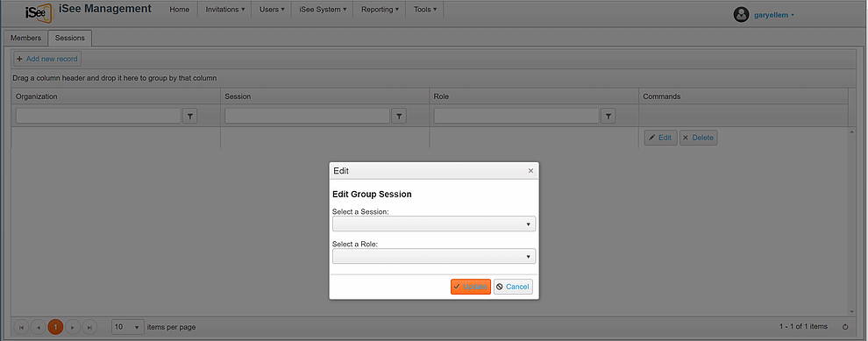Open the Home menu item
868x341 pixels.
point(180,10)
